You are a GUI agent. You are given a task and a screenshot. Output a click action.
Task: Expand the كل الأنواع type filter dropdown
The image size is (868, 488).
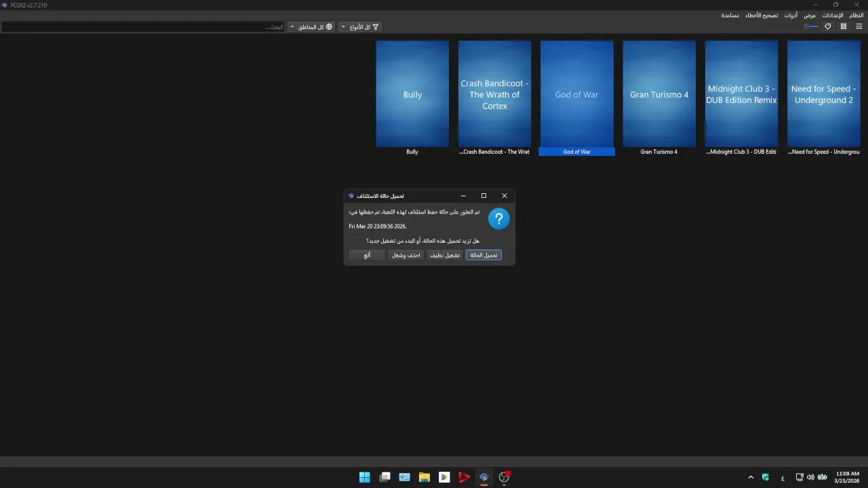[361, 26]
